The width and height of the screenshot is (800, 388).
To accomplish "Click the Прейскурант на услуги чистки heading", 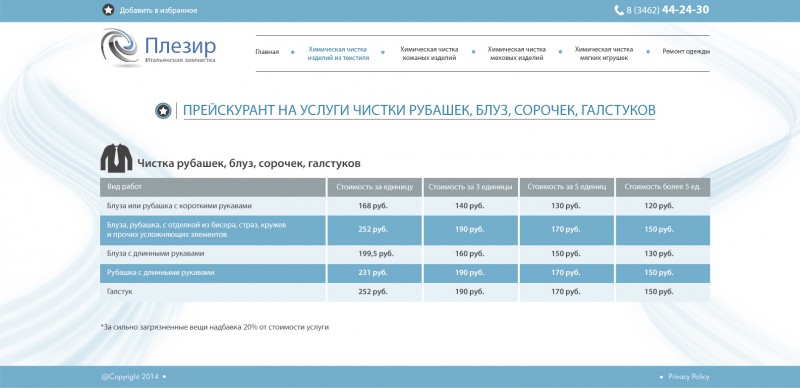I will (x=419, y=110).
